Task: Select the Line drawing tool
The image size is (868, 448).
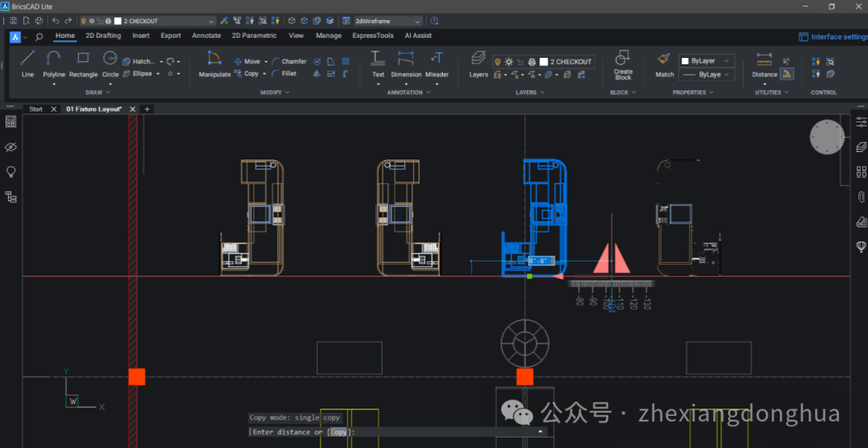Action: pos(27,63)
